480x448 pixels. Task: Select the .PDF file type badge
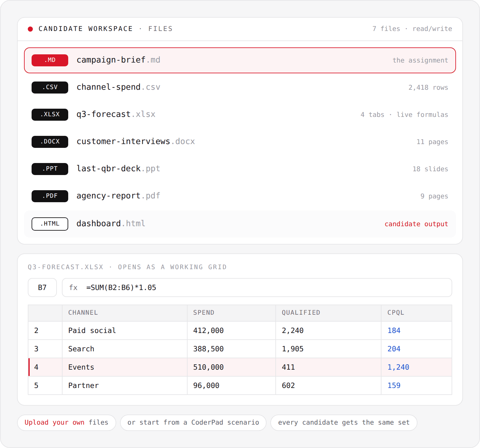[50, 196]
